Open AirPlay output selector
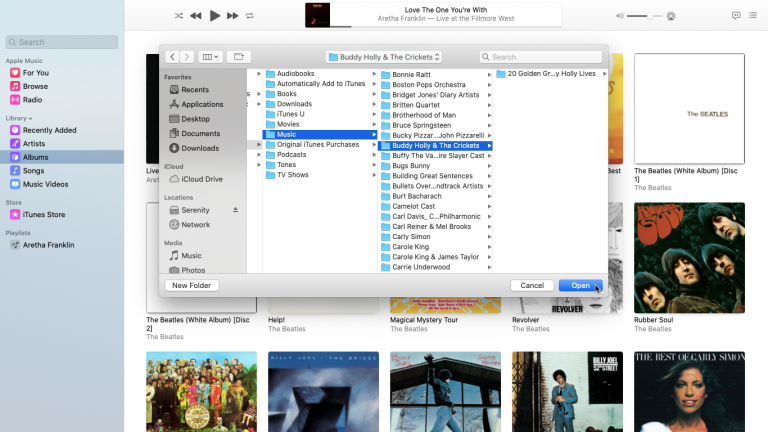This screenshot has width=768, height=432. (671, 16)
